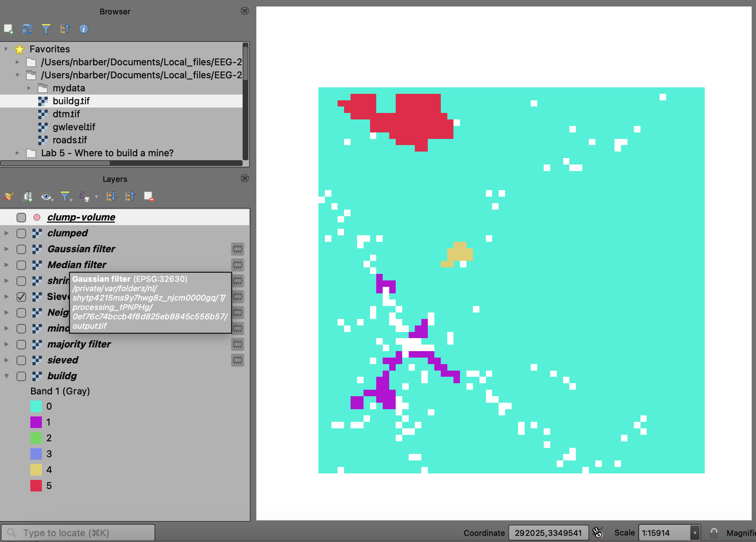Viewport: 756px width, 542px height.
Task: Collapse the buildg layer legend
Action: (x=6, y=376)
